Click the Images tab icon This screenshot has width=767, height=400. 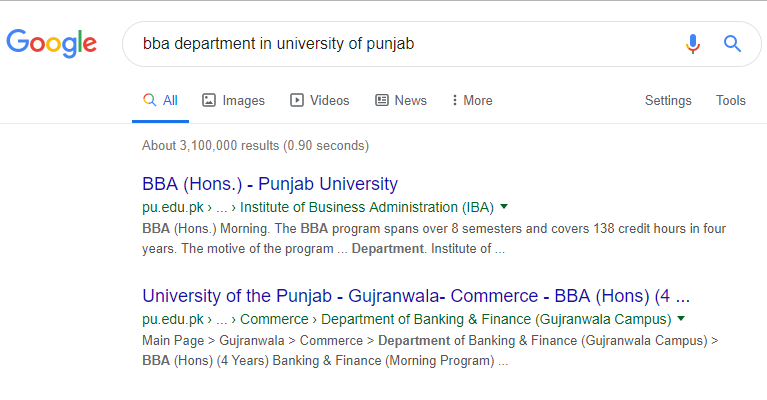(209, 100)
